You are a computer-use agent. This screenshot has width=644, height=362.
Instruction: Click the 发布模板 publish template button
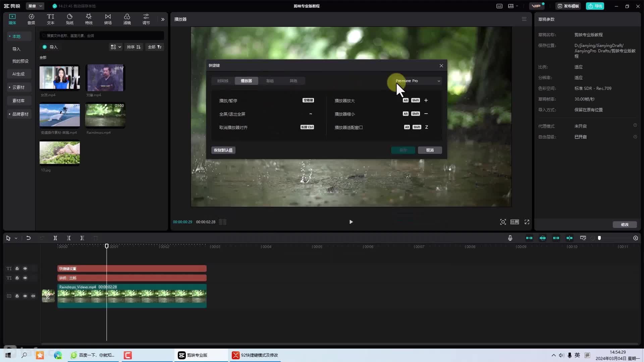click(x=569, y=6)
